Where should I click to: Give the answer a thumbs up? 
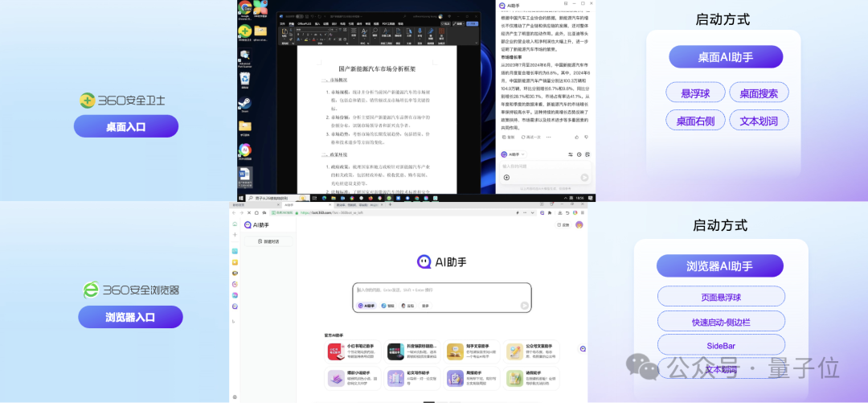pyautogui.click(x=576, y=137)
